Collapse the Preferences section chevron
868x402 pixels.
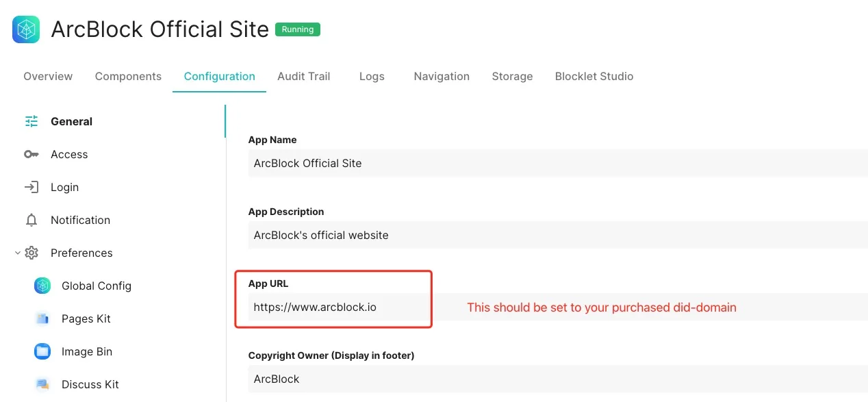pyautogui.click(x=18, y=253)
